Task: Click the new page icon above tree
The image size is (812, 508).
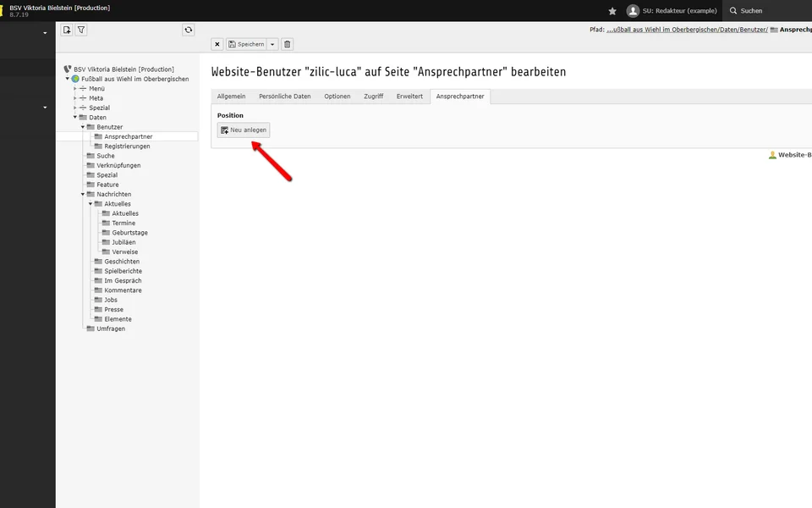Action: (67, 30)
